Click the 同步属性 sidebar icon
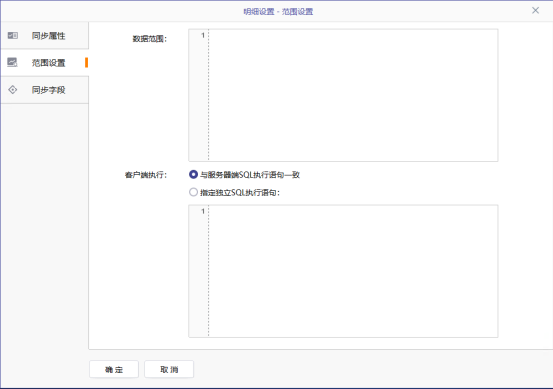This screenshot has width=553, height=389. [13, 35]
